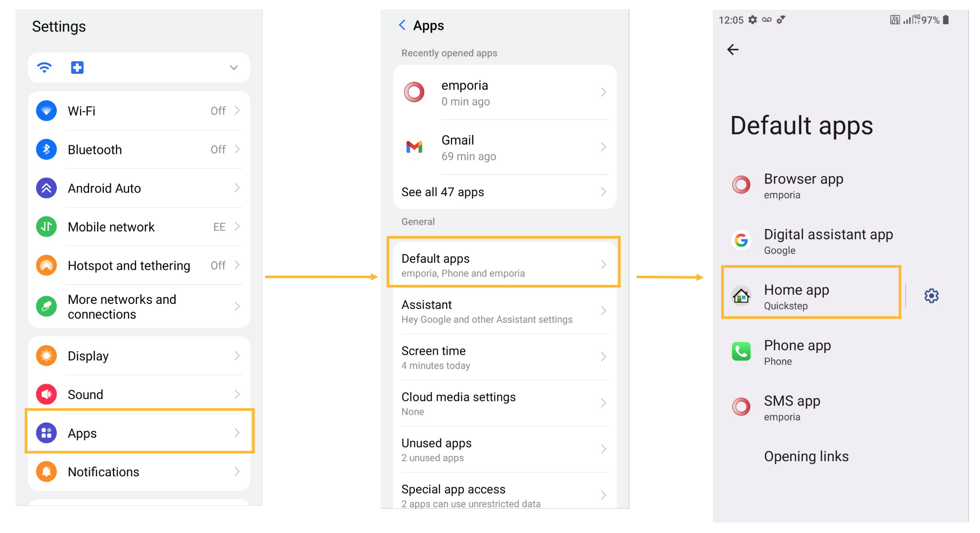Open Android Auto via its icon
This screenshot has width=980, height=533.
point(46,188)
